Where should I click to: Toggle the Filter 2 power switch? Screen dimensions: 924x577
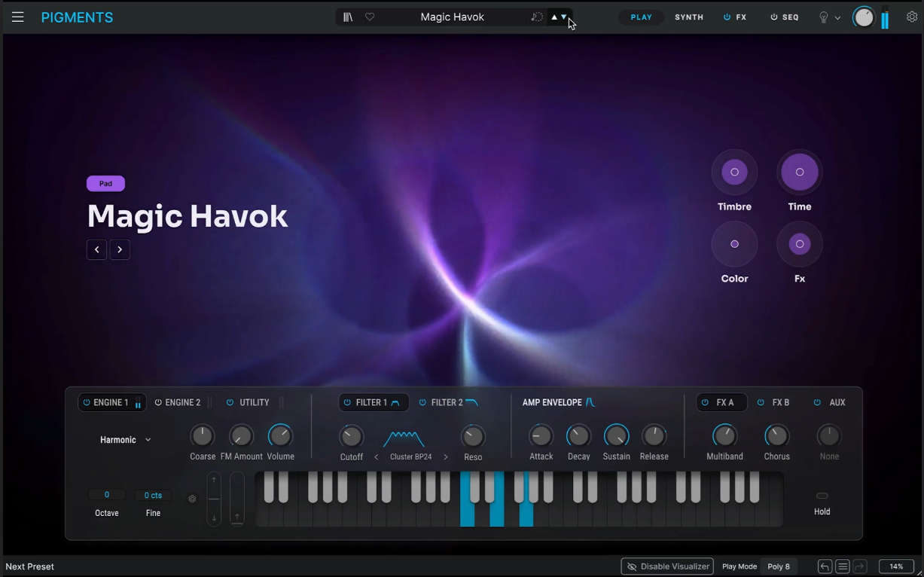pyautogui.click(x=422, y=403)
